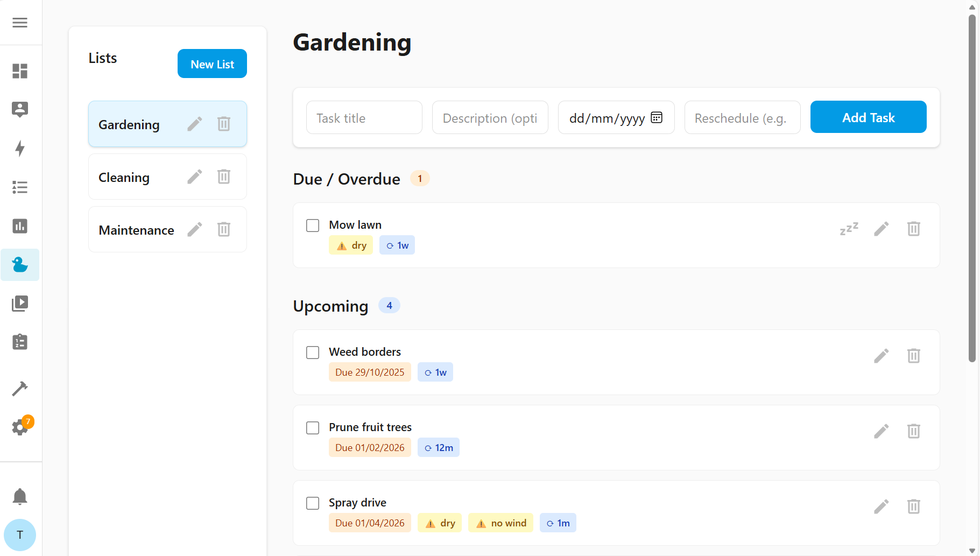Delete the Spray drive task
This screenshot has height=556, width=980.
pos(914,506)
